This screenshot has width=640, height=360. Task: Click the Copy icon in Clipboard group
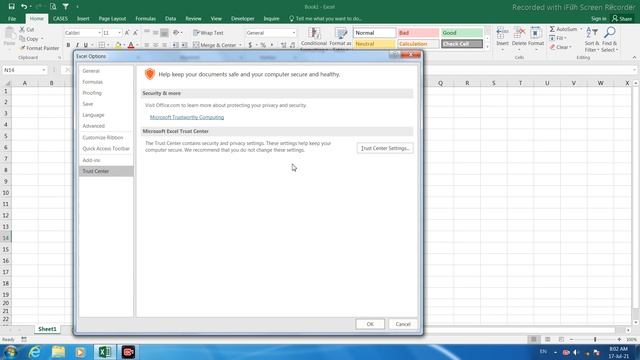[22, 39]
